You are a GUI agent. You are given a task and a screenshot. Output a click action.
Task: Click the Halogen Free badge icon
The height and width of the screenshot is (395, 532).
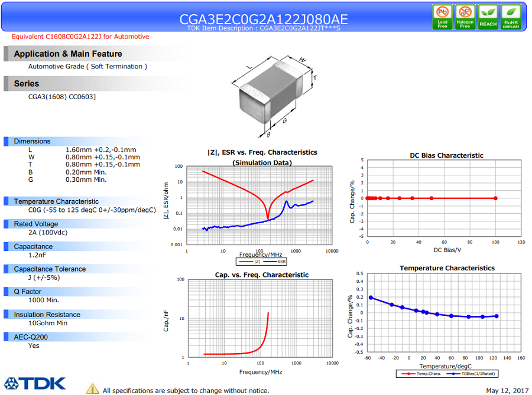[x=465, y=17]
